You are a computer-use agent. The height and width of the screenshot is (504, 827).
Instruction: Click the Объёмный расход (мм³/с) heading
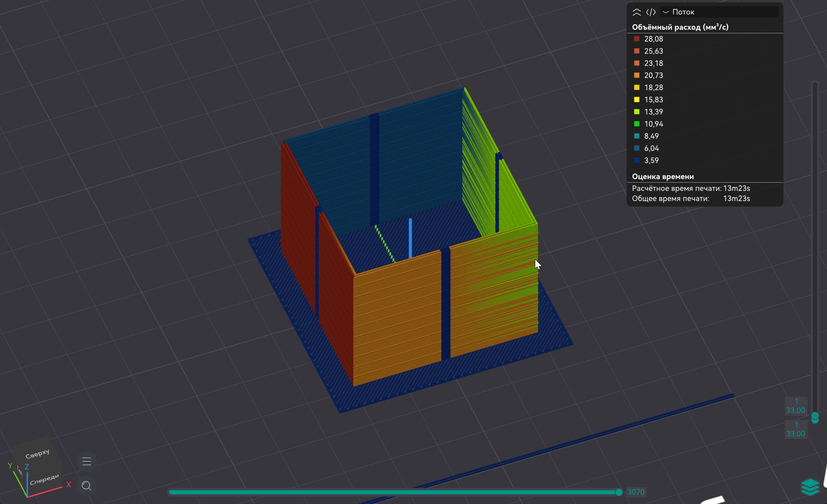coord(680,27)
